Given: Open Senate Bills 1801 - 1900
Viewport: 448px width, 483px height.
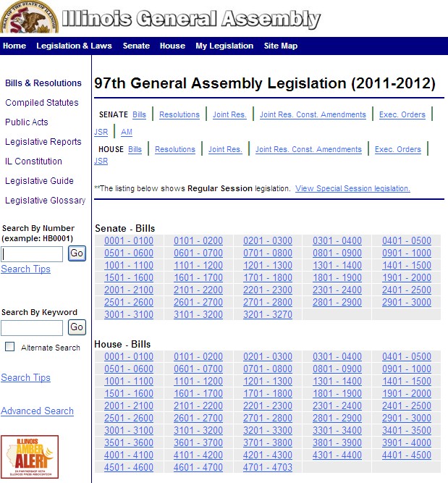Looking at the screenshot, I should [x=337, y=278].
